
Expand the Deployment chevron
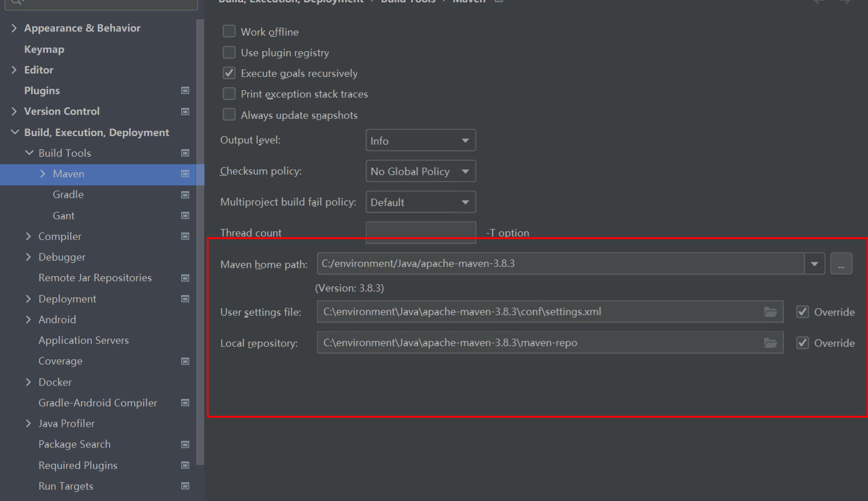29,299
